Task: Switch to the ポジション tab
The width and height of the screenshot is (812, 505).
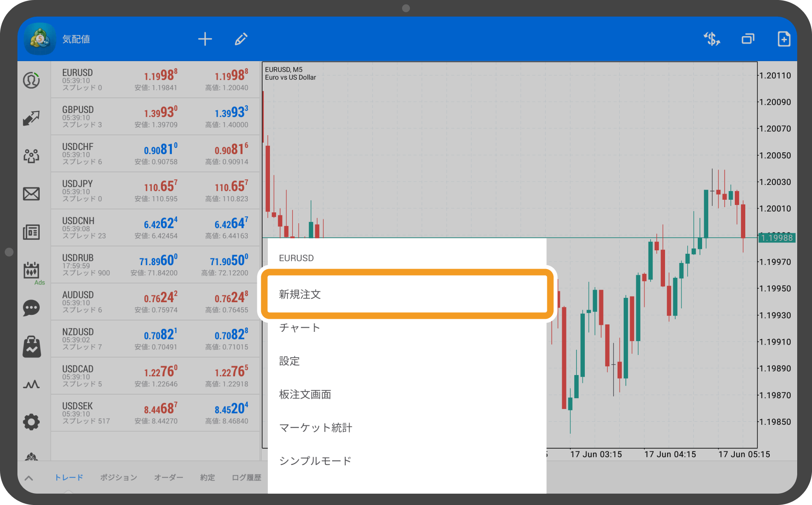Action: pos(119,478)
